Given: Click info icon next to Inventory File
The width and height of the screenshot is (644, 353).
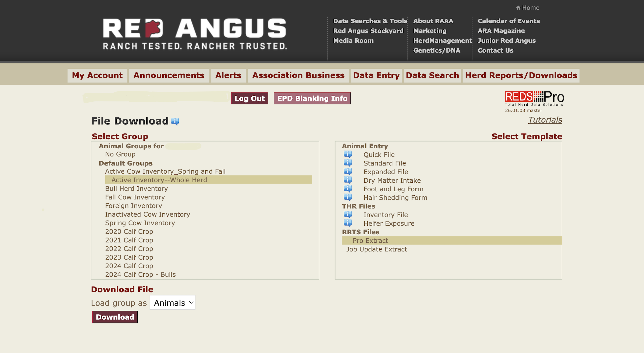Looking at the screenshot, I should tap(347, 215).
